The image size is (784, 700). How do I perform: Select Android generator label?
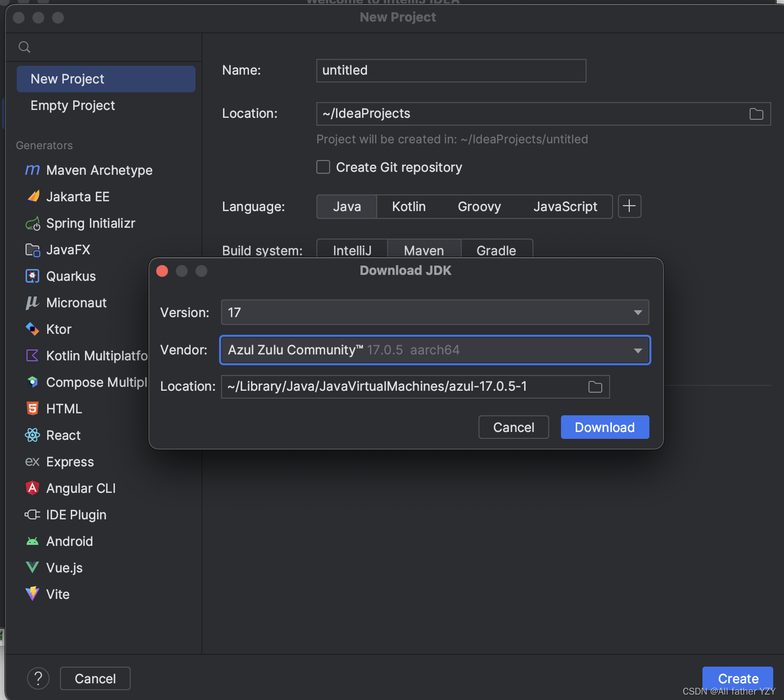pyautogui.click(x=69, y=541)
